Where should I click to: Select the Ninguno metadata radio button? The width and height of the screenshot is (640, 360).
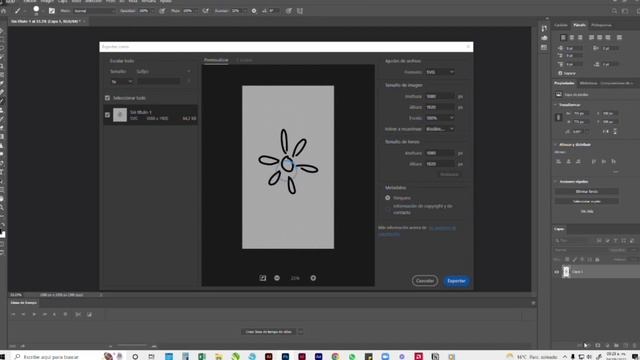click(x=388, y=198)
